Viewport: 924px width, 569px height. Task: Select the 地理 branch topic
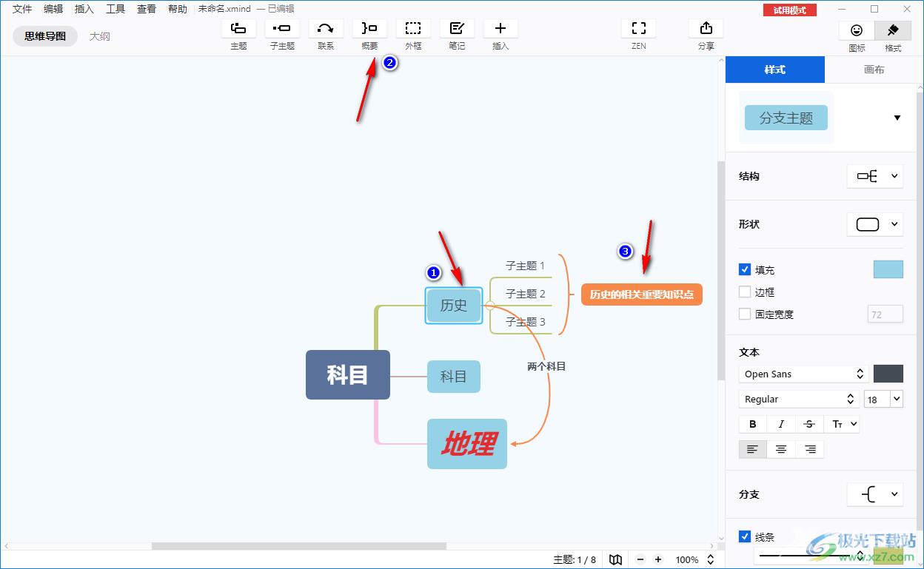(x=467, y=444)
